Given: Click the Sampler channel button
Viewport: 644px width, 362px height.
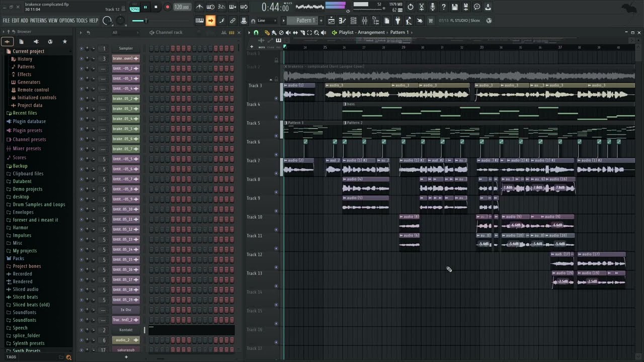Looking at the screenshot, I should click(x=126, y=49).
